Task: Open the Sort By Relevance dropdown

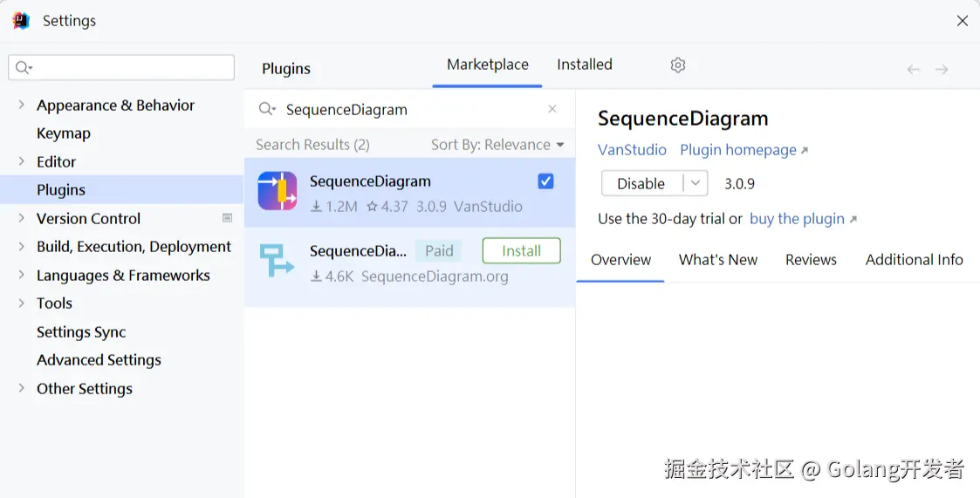Action: [x=497, y=144]
